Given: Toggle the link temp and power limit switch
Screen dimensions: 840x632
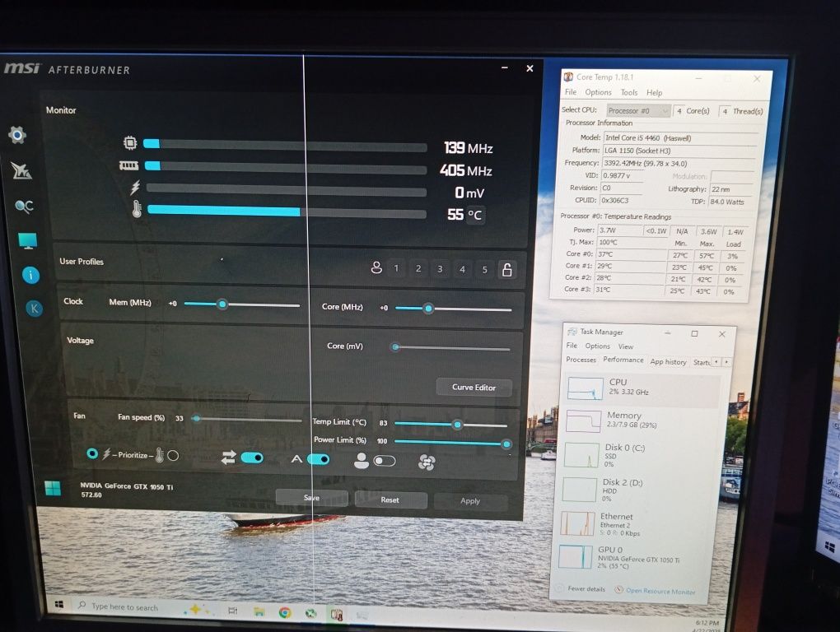Looking at the screenshot, I should [252, 458].
